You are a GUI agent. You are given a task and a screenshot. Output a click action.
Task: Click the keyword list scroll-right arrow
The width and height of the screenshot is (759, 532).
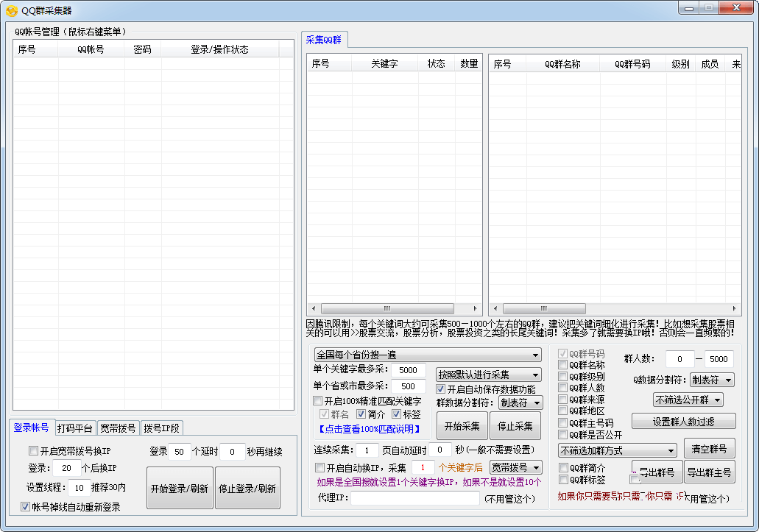476,308
